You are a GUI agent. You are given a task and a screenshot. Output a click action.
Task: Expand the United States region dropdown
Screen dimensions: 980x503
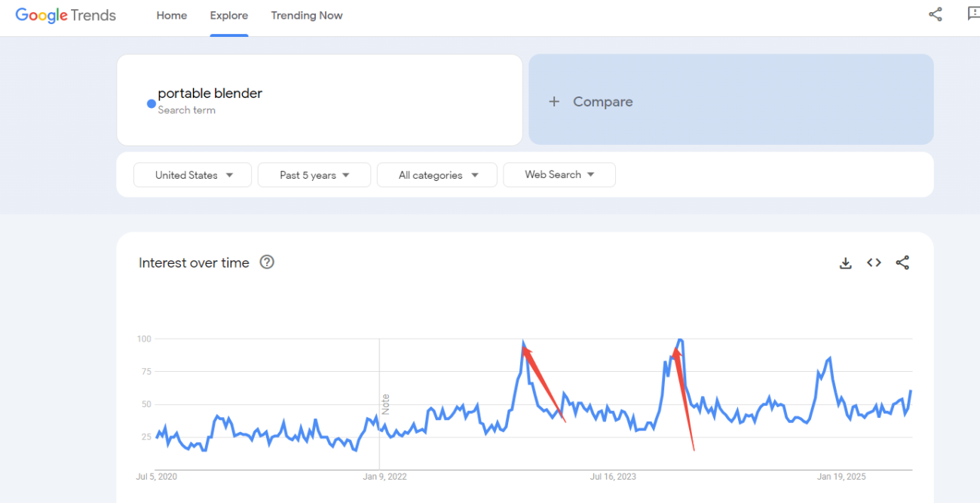pyautogui.click(x=193, y=175)
